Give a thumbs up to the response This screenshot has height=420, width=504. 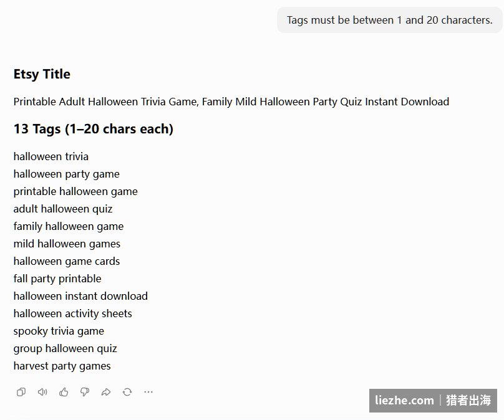(x=64, y=392)
